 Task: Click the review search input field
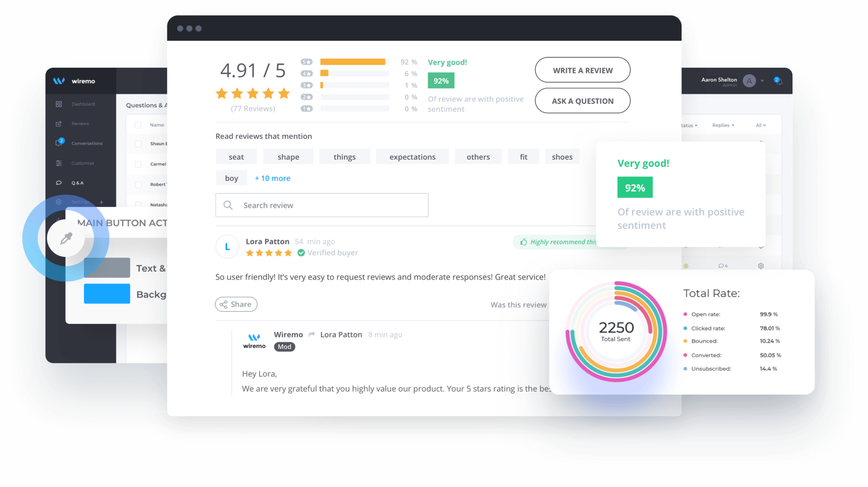[x=322, y=205]
